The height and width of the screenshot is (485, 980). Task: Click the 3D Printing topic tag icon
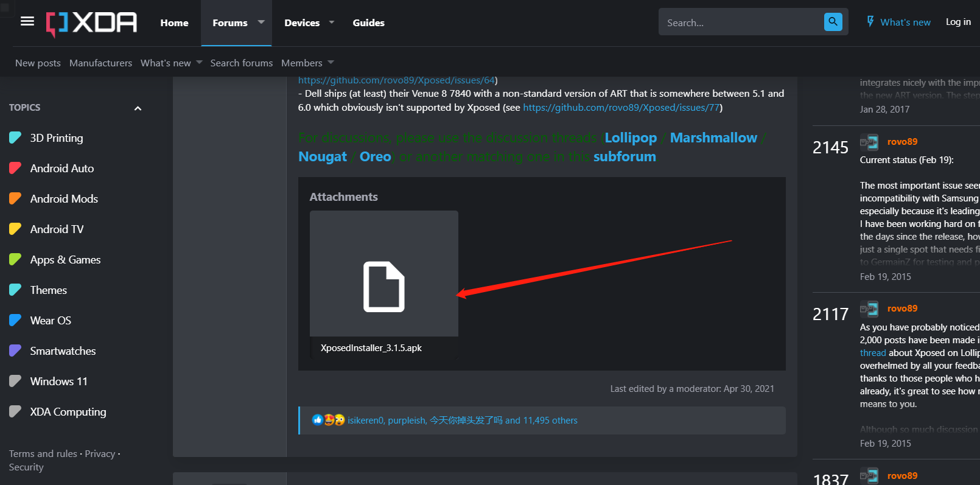click(x=15, y=138)
